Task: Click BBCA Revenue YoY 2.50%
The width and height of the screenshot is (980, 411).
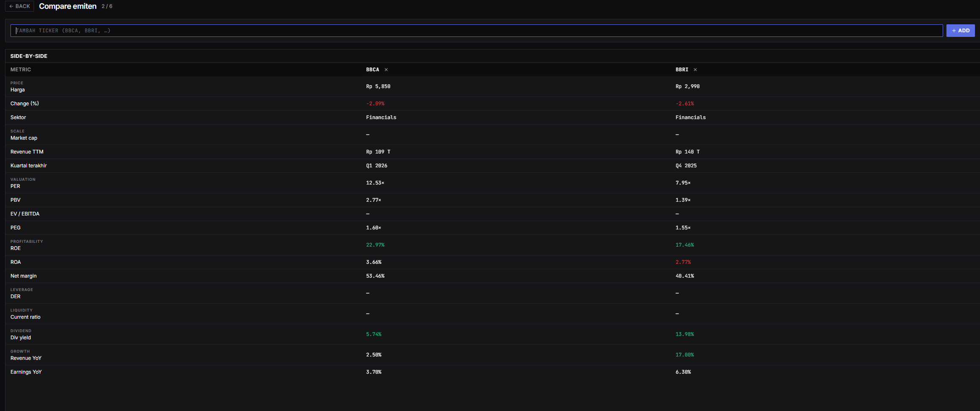Action: (374, 355)
